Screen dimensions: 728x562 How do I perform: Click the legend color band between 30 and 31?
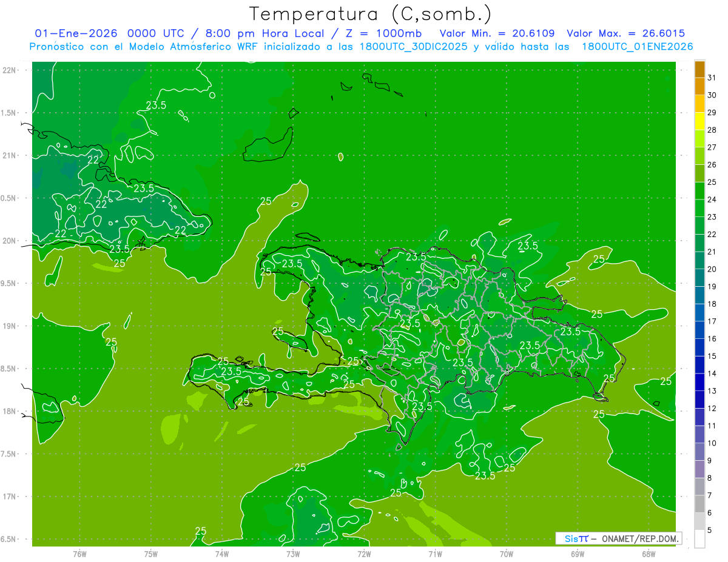(x=699, y=85)
